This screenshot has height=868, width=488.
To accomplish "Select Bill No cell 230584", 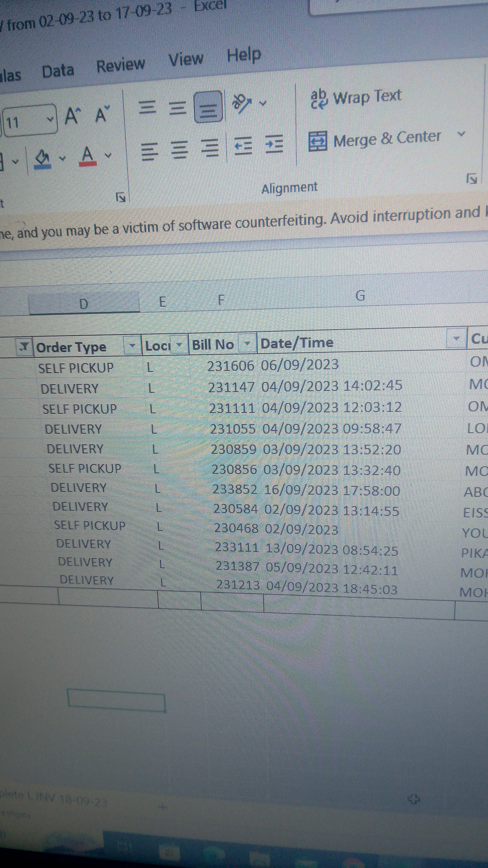I will pyautogui.click(x=235, y=509).
